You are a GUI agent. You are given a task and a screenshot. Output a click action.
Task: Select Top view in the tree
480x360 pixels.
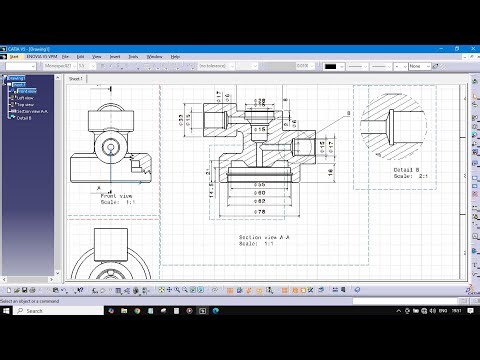(25, 105)
